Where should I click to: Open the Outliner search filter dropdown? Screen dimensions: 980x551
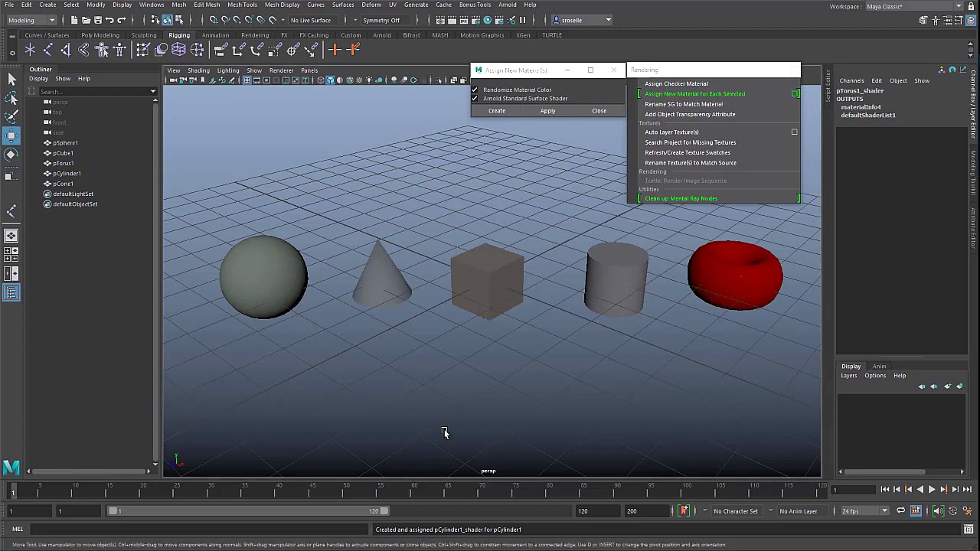[153, 92]
